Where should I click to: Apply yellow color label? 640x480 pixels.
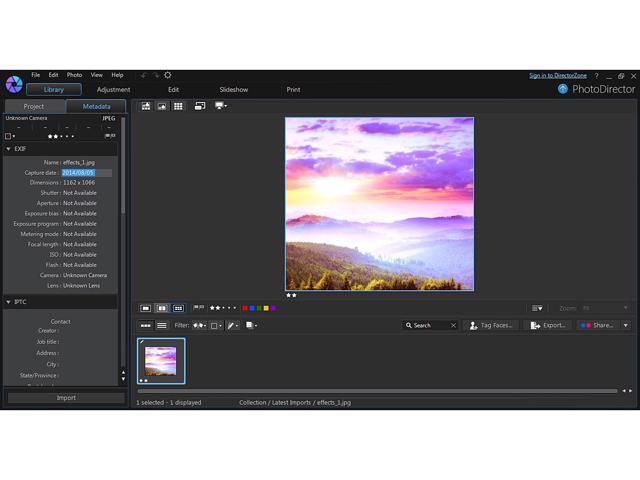click(266, 308)
